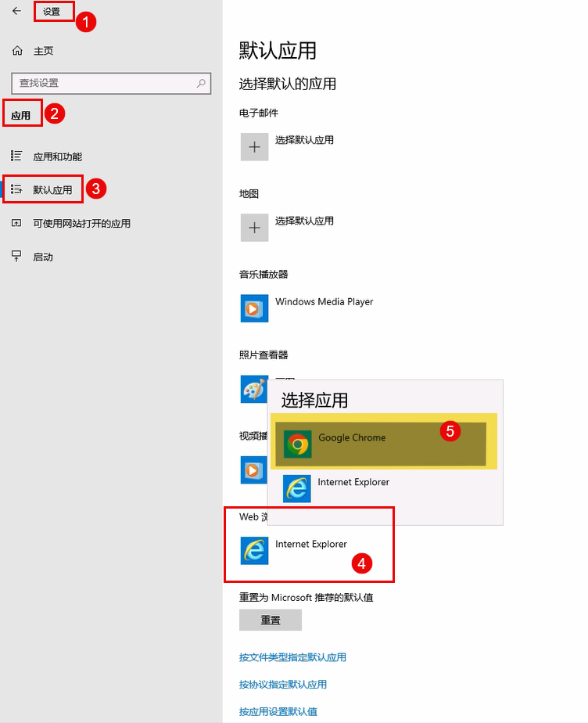
Task: Click the back arrow in Settings
Action: [x=16, y=11]
